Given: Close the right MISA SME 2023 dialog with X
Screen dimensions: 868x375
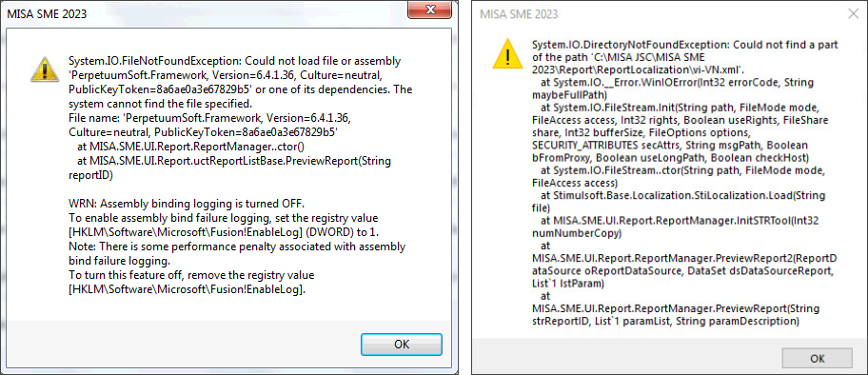Looking at the screenshot, I should tap(853, 14).
